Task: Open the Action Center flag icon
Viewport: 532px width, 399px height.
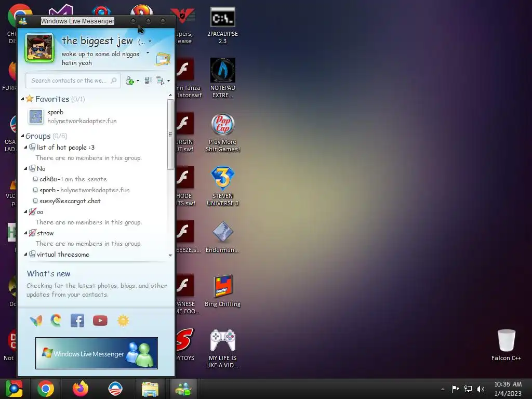Action: click(x=455, y=389)
